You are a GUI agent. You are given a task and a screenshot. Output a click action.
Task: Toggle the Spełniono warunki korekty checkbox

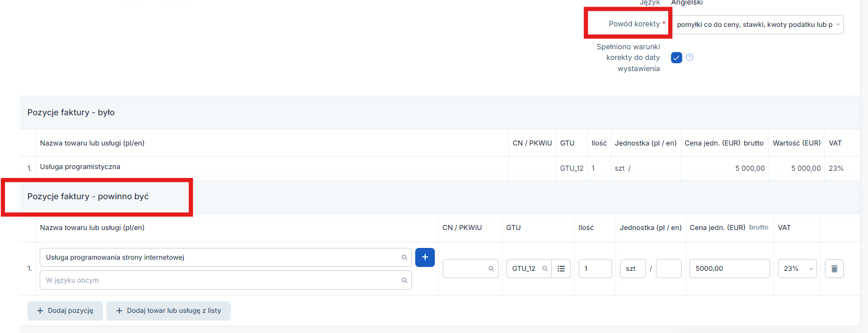click(x=677, y=58)
